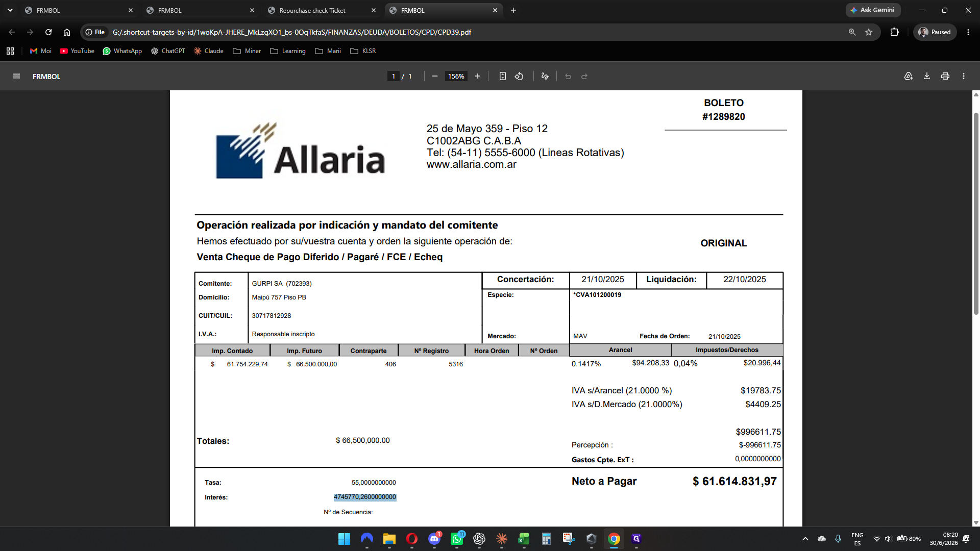Image resolution: width=980 pixels, height=551 pixels.
Task: Activate the draw annotation tool
Action: click(545, 77)
